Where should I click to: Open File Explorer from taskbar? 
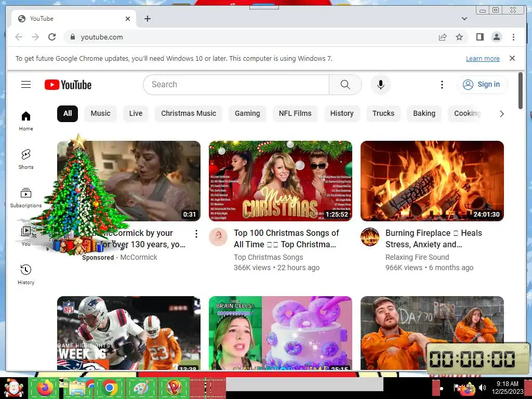(x=77, y=388)
